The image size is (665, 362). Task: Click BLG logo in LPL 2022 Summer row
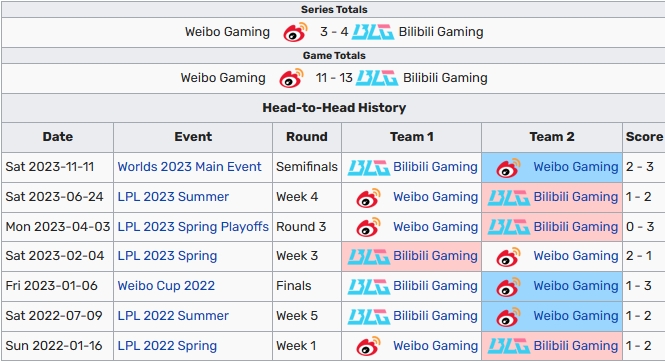[x=369, y=317]
